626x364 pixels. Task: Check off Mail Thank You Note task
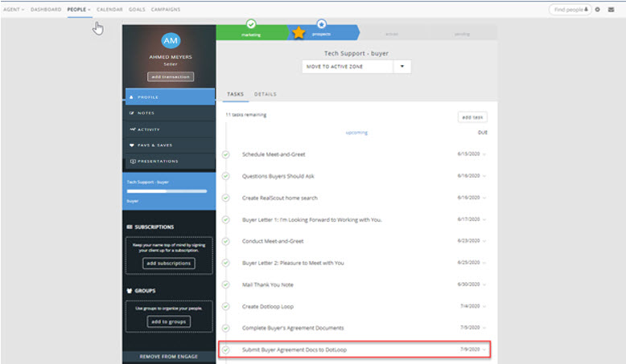226,284
